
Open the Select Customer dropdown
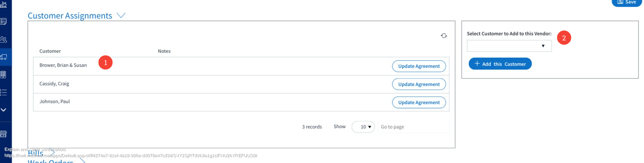pyautogui.click(x=509, y=46)
